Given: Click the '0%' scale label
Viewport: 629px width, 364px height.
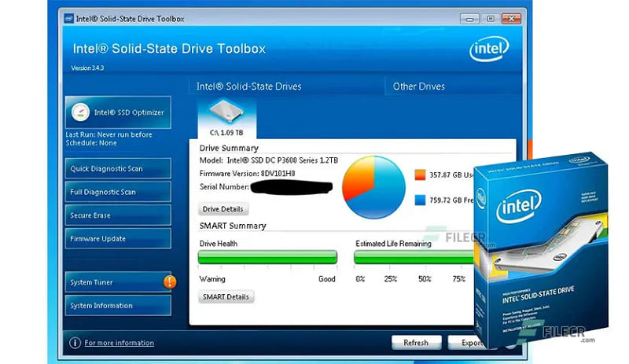Looking at the screenshot, I should pos(360,279).
